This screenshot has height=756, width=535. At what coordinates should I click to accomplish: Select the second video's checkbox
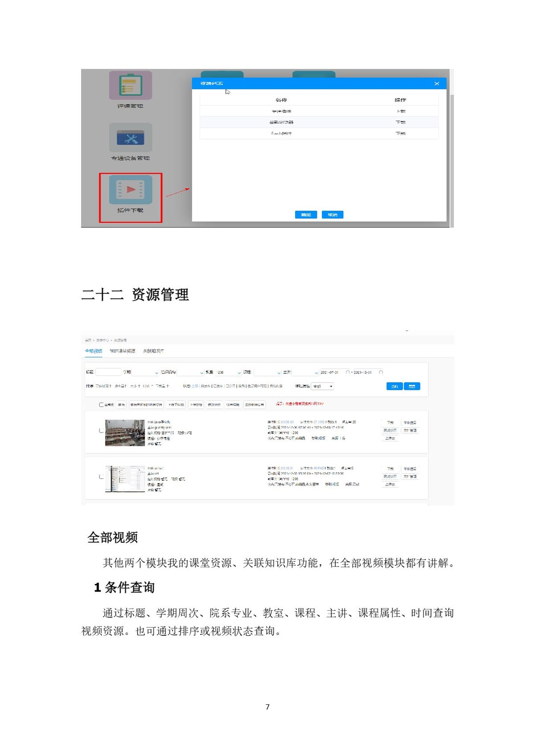[101, 477]
